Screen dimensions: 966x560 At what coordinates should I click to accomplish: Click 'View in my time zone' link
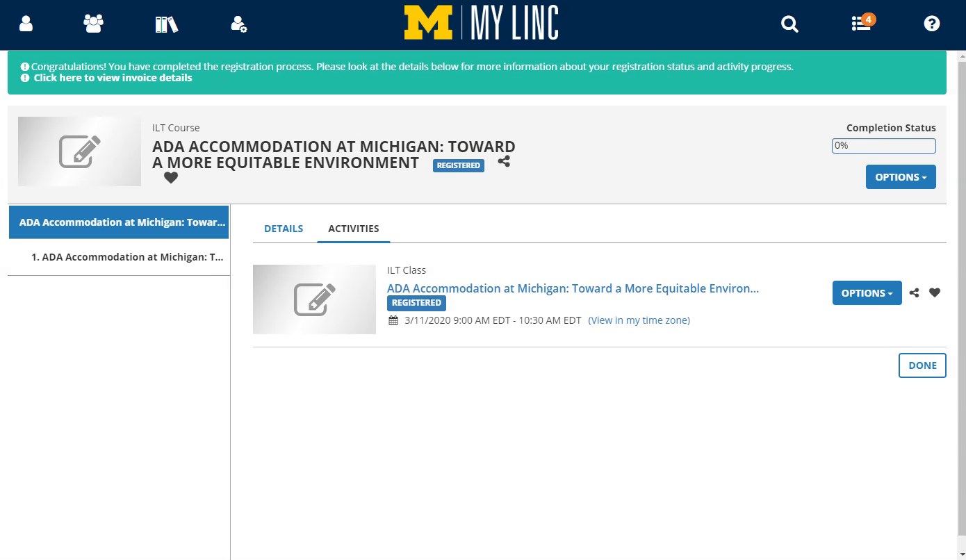tap(639, 320)
